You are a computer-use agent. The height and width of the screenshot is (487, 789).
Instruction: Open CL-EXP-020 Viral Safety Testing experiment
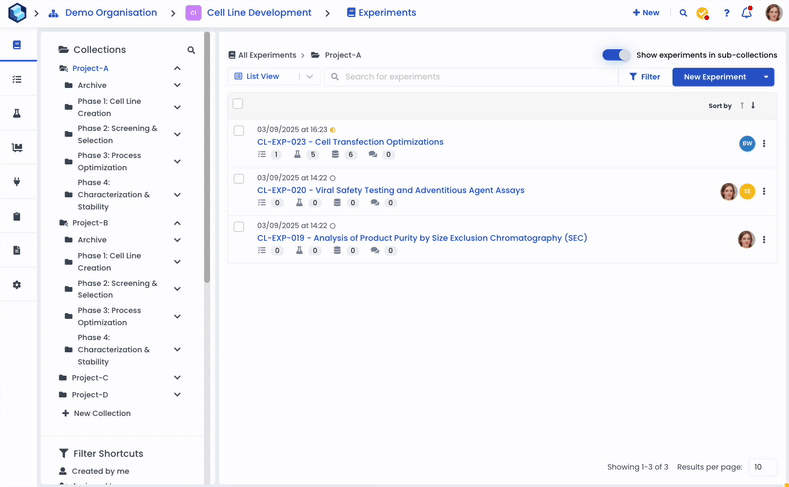pos(391,190)
